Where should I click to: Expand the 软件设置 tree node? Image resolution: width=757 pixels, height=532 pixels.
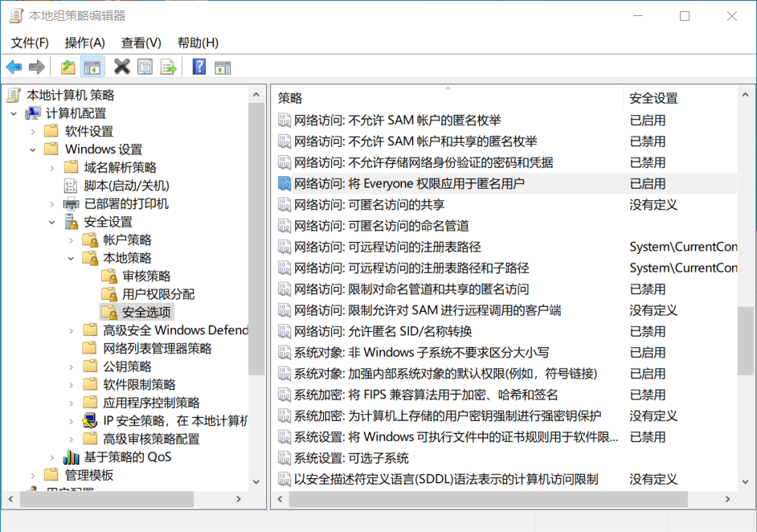[x=32, y=131]
